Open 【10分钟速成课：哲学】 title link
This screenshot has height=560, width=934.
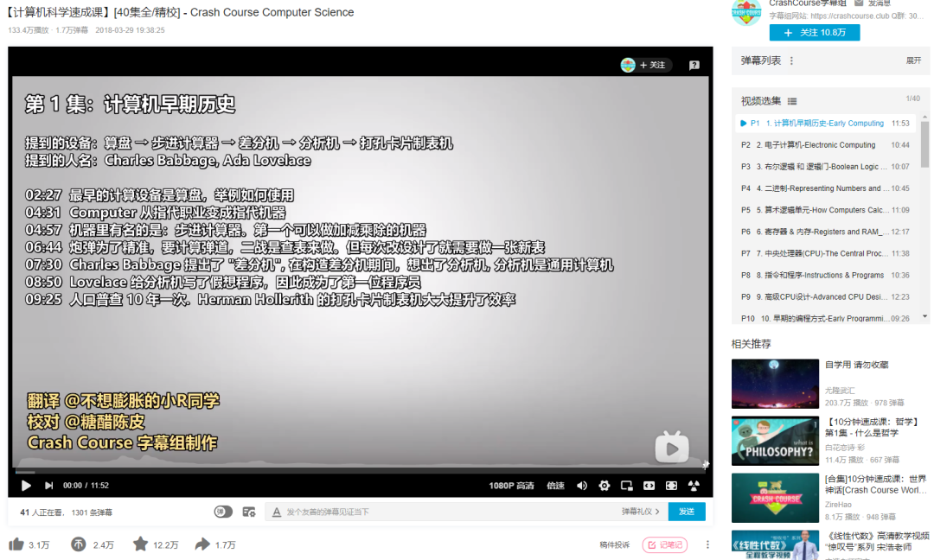[x=872, y=427]
